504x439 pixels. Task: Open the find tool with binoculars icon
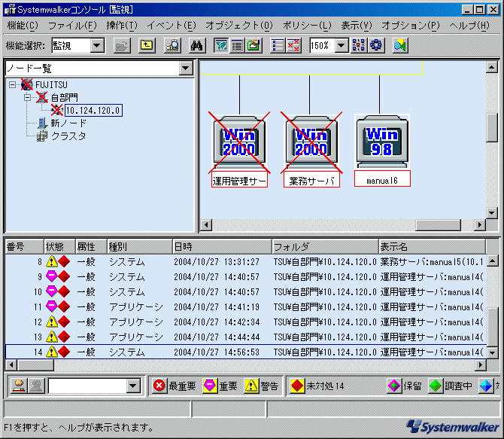point(197,45)
